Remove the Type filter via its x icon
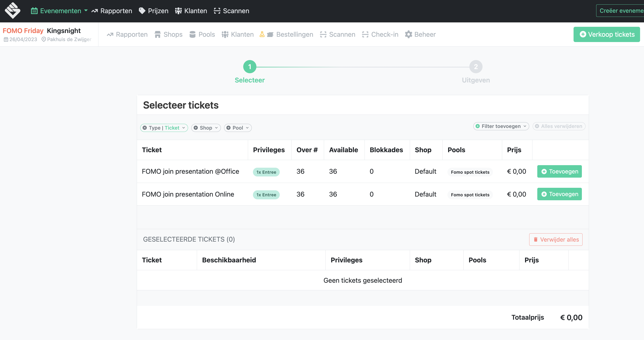The image size is (644, 340). point(145,128)
